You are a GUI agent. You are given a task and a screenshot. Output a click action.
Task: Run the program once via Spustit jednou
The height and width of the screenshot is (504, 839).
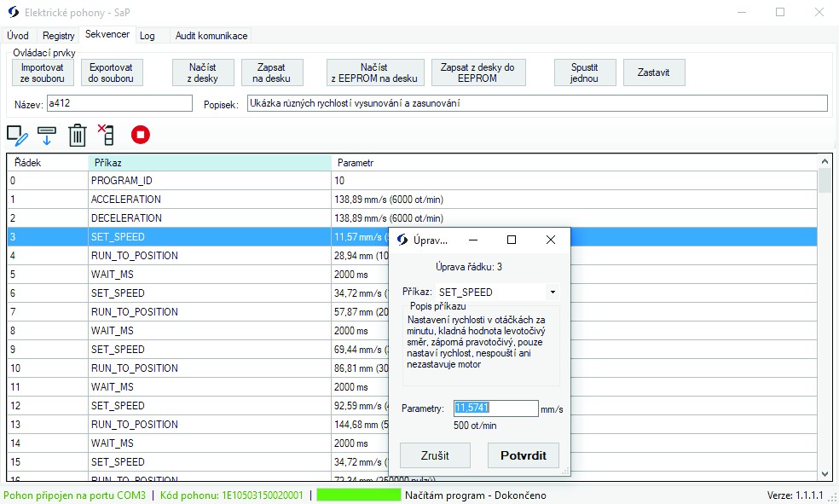coord(584,72)
